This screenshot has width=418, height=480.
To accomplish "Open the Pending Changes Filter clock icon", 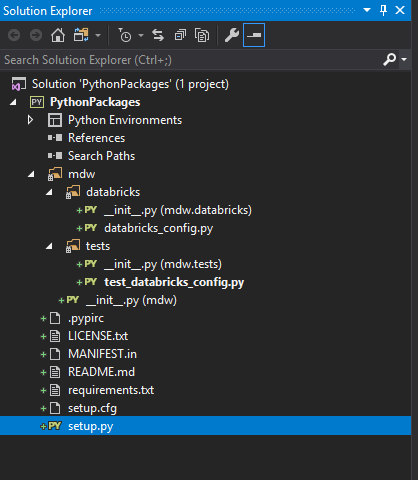I will 125,35.
